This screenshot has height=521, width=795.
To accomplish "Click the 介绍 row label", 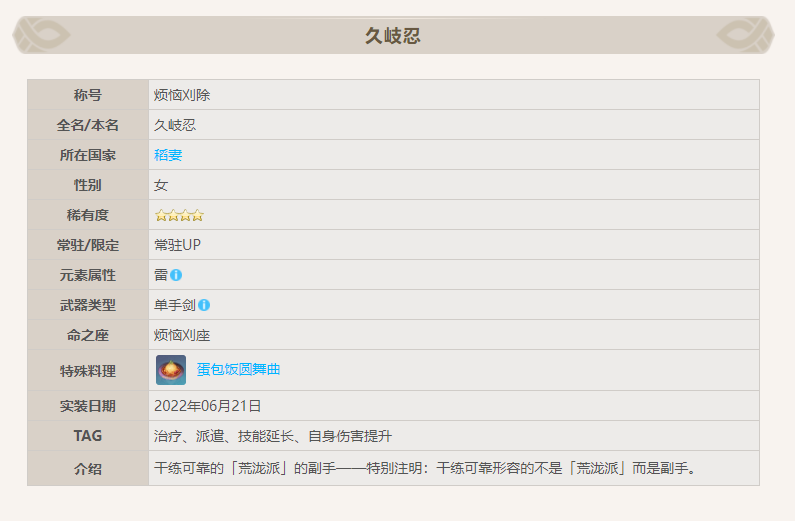I will click(x=88, y=468).
